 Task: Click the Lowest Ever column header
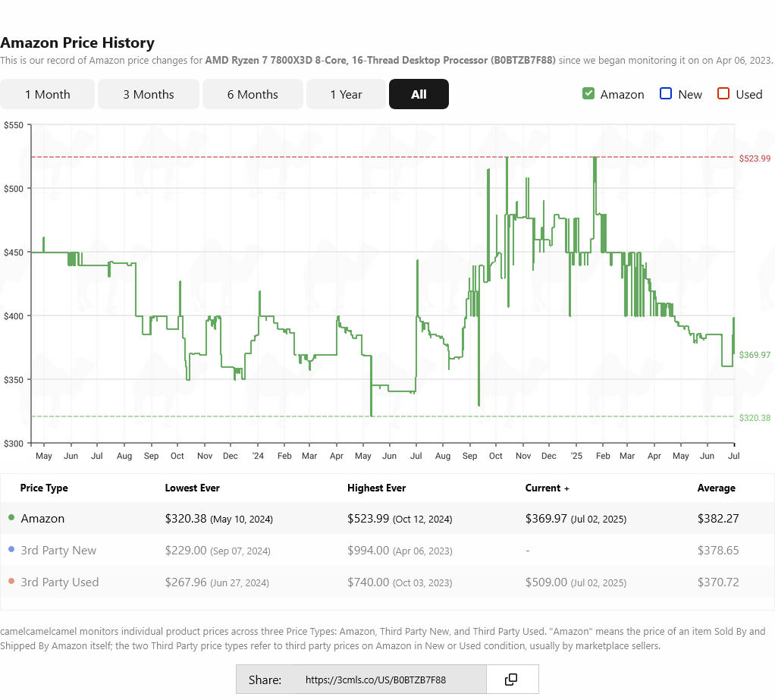tap(193, 488)
